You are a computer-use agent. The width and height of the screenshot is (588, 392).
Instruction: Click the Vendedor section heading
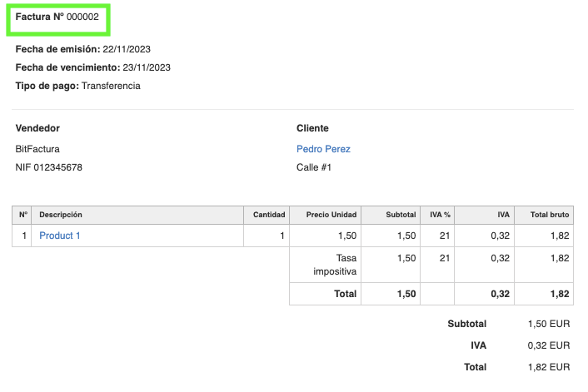coord(37,128)
